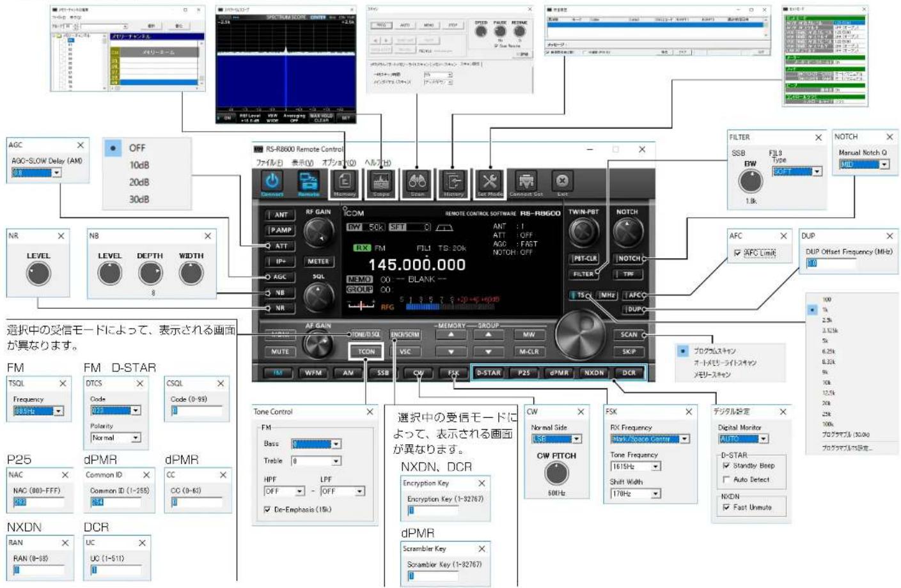Open the ヘルプ(H) menu
Viewport: 901px width, 588px height.
(378, 163)
